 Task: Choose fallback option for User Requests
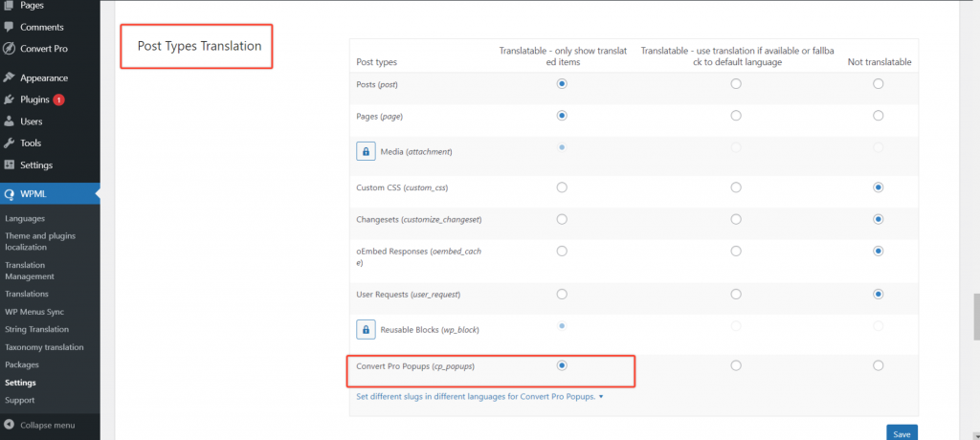click(x=736, y=294)
